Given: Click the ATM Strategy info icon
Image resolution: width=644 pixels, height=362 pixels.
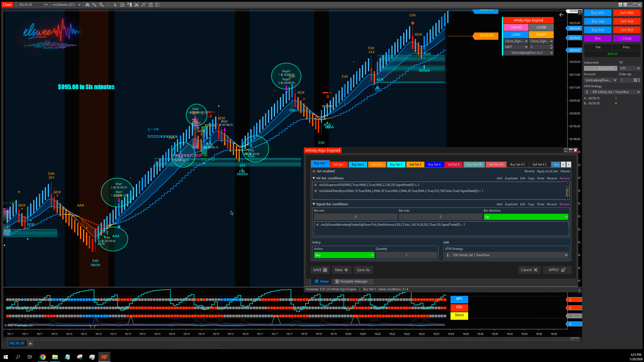Looking at the screenshot, I should [x=587, y=92].
